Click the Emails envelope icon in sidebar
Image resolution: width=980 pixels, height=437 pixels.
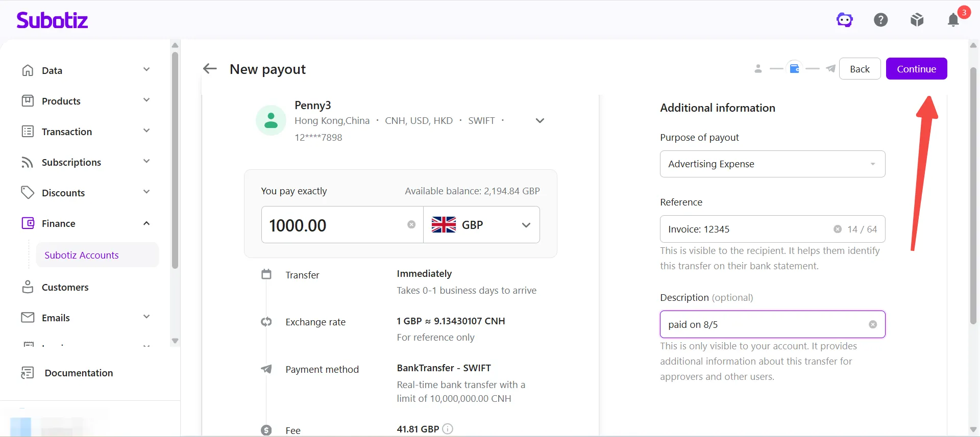[28, 318]
